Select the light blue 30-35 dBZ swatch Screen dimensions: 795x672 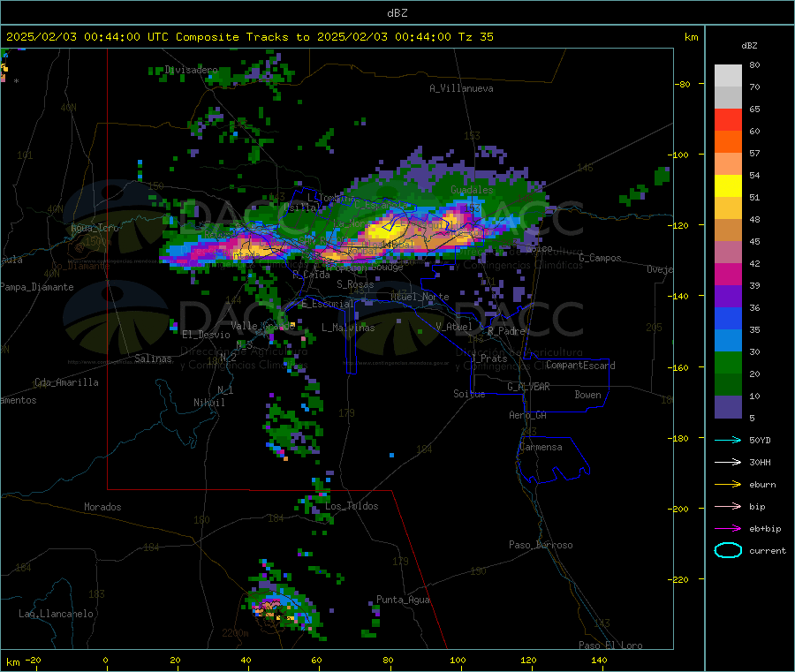[728, 341]
